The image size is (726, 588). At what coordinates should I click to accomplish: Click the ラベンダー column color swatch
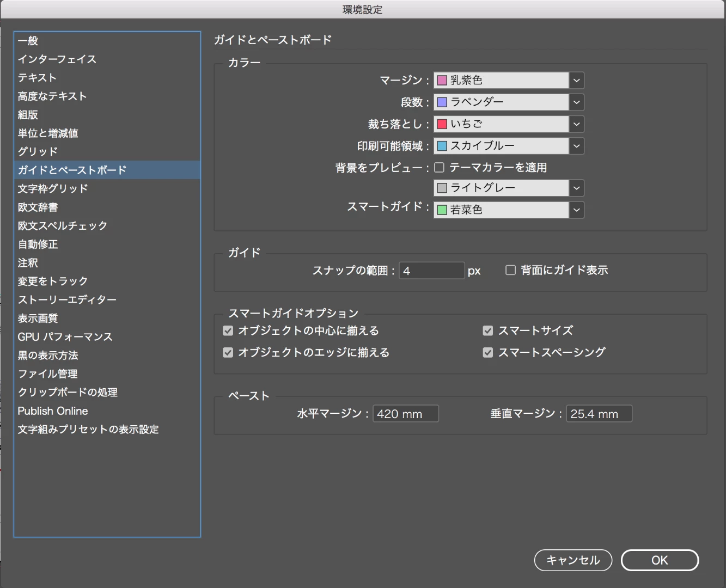pyautogui.click(x=442, y=102)
